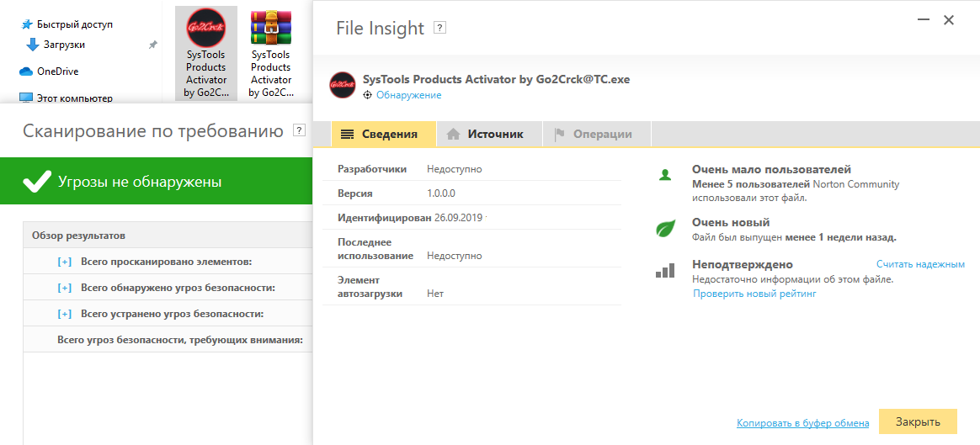Click the Go2Crck file logo in File Insight
This screenshot has width=980, height=445.
(x=342, y=85)
